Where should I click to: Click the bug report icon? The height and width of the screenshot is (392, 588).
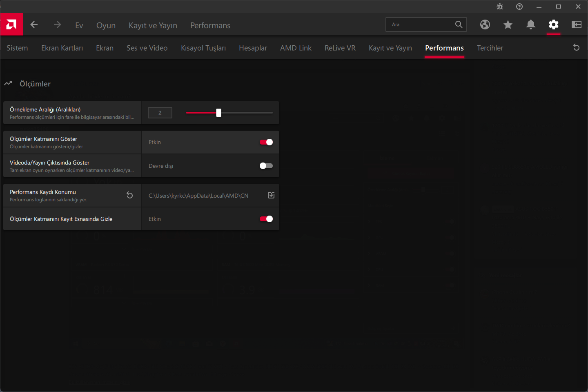pyautogui.click(x=500, y=7)
